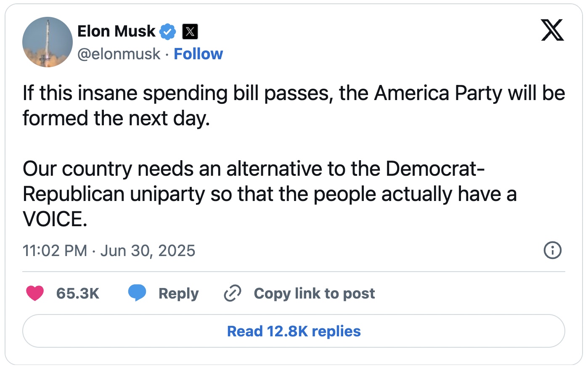Screen dimensions: 588x370
Task: Click the Elon Musk display name
Action: tap(117, 31)
